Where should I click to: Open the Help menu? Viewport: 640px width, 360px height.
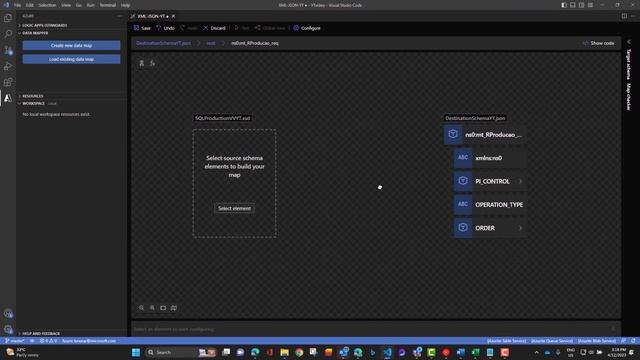coord(126,5)
